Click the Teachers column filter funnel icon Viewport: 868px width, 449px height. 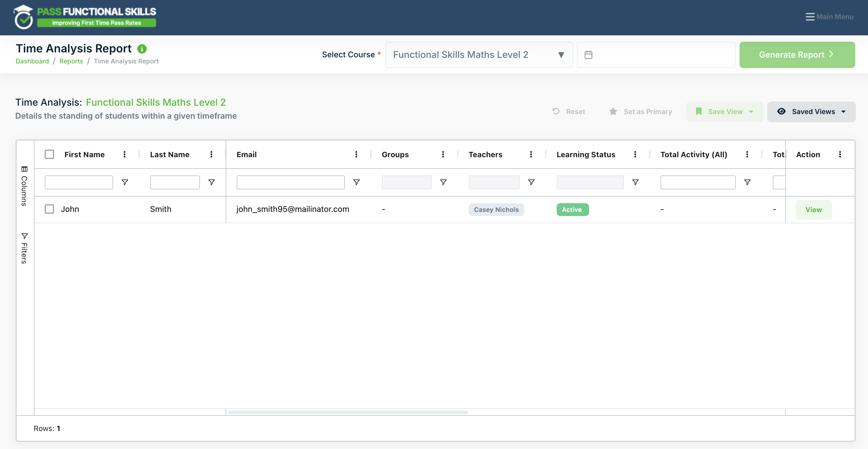(531, 182)
